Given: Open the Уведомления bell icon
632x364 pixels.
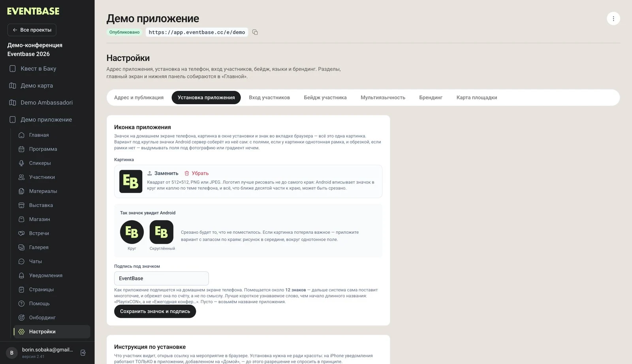Looking at the screenshot, I should [22, 276].
